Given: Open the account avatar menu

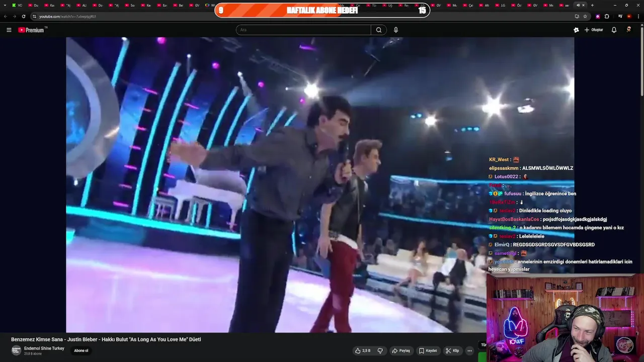Looking at the screenshot, I should [629, 30].
